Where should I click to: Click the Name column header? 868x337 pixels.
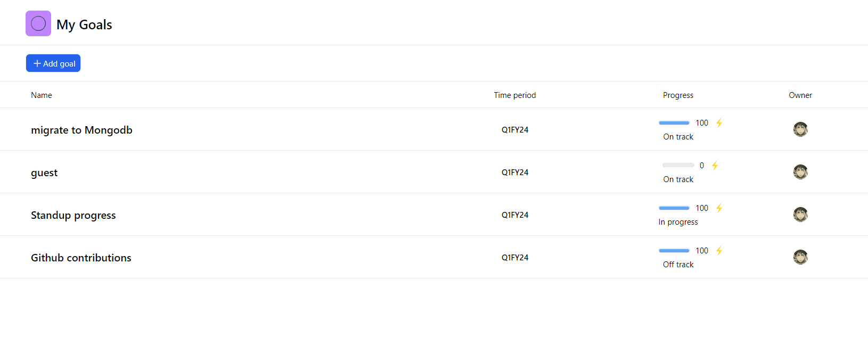tap(42, 95)
